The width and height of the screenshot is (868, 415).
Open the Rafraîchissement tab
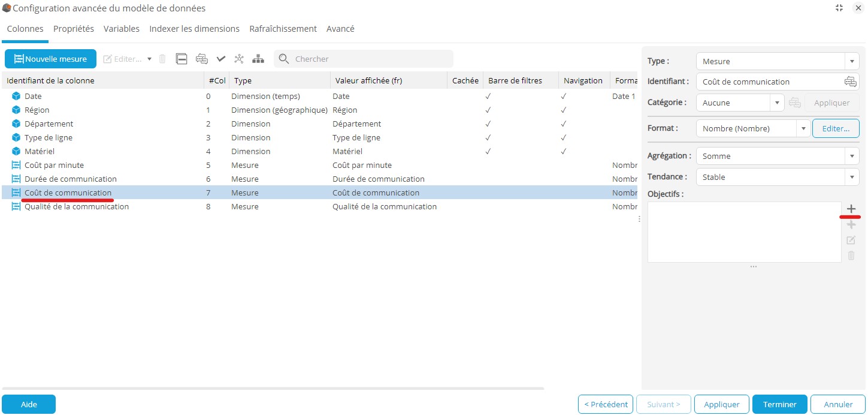pos(283,29)
